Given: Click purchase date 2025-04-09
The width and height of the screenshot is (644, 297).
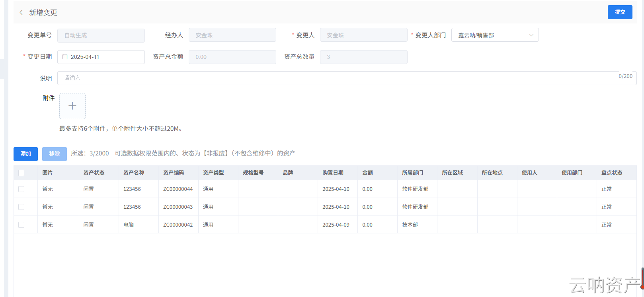Looking at the screenshot, I should (336, 225).
